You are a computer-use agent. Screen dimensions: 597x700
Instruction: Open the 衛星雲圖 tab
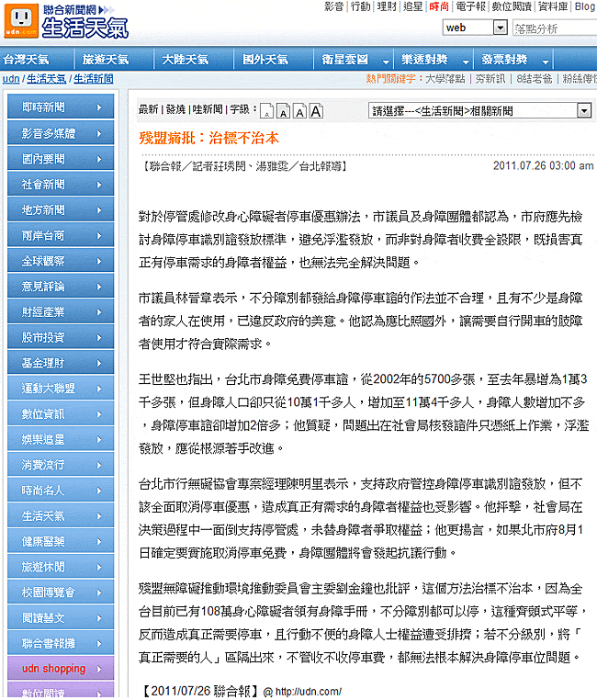click(x=345, y=60)
